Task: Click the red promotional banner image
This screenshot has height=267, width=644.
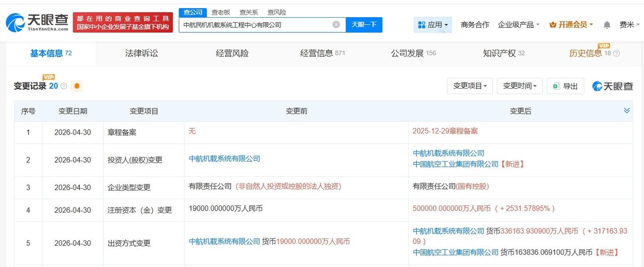Action: point(122,23)
